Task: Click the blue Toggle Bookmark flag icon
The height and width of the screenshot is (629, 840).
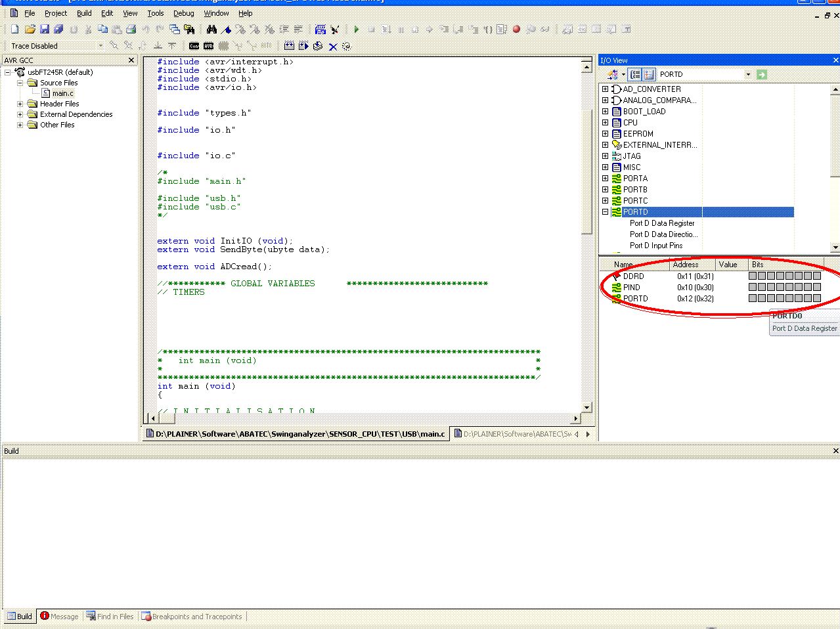Action: click(227, 30)
